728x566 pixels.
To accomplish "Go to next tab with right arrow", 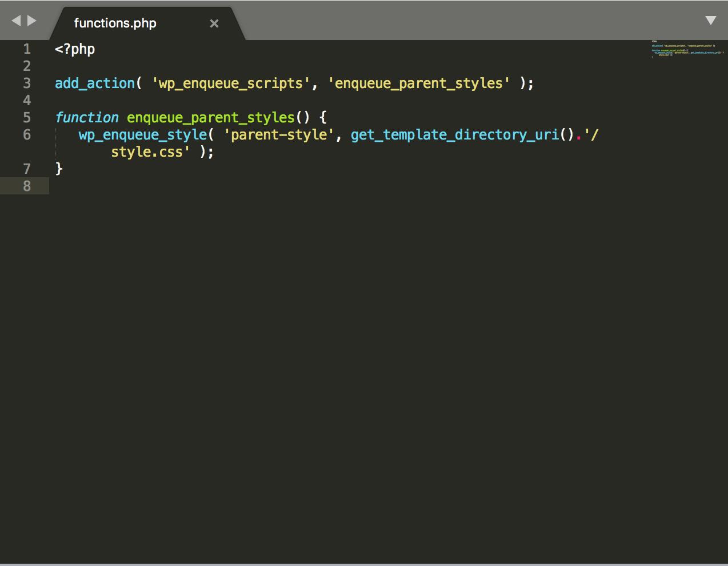I will pos(32,21).
